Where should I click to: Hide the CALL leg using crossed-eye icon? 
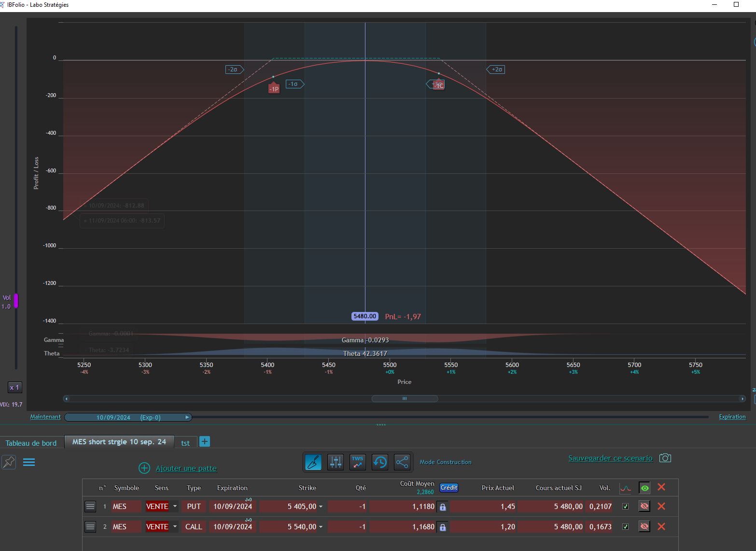point(644,526)
